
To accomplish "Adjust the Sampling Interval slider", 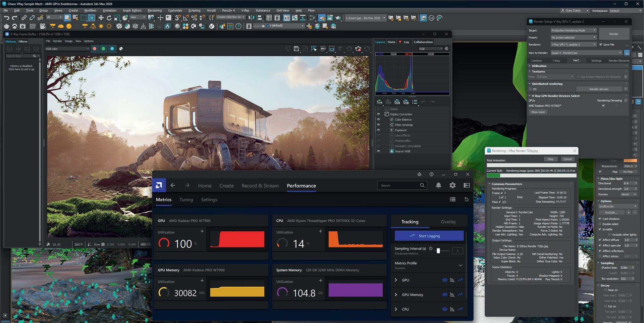I will click(x=438, y=251).
